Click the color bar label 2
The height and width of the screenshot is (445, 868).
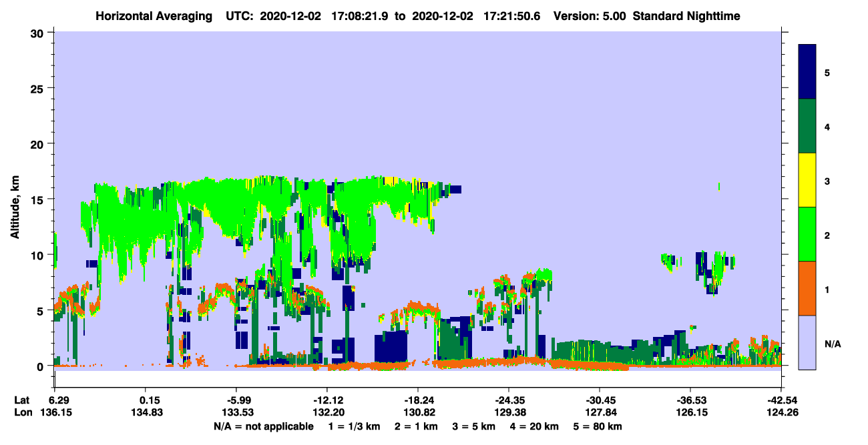[827, 234]
